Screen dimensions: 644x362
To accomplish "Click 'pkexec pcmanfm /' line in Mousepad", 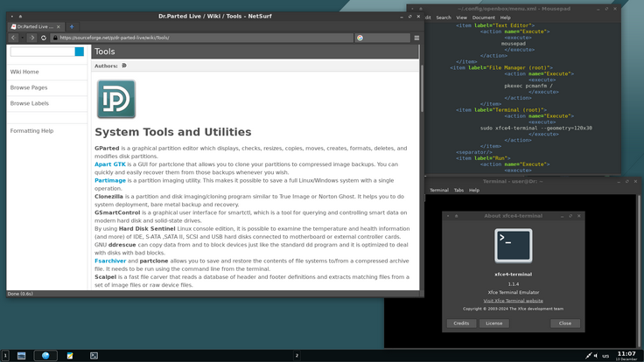I will 528,87.
